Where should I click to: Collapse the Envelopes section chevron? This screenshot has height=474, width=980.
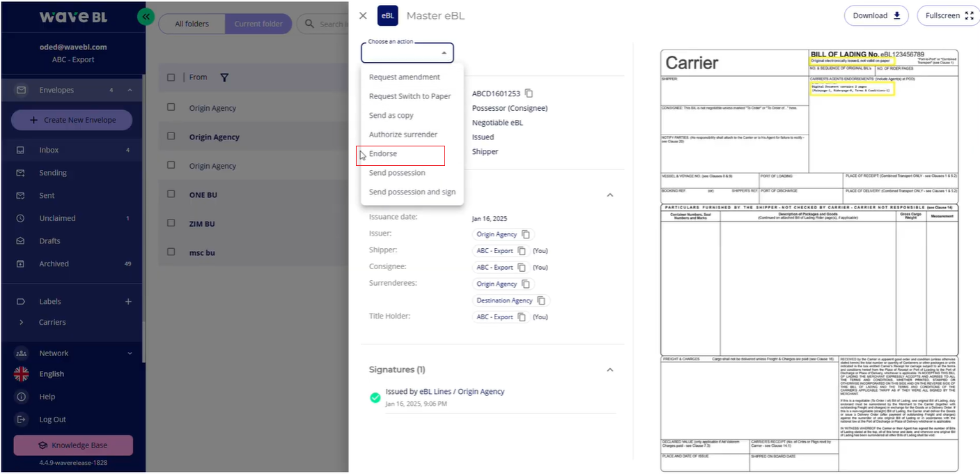click(x=130, y=90)
